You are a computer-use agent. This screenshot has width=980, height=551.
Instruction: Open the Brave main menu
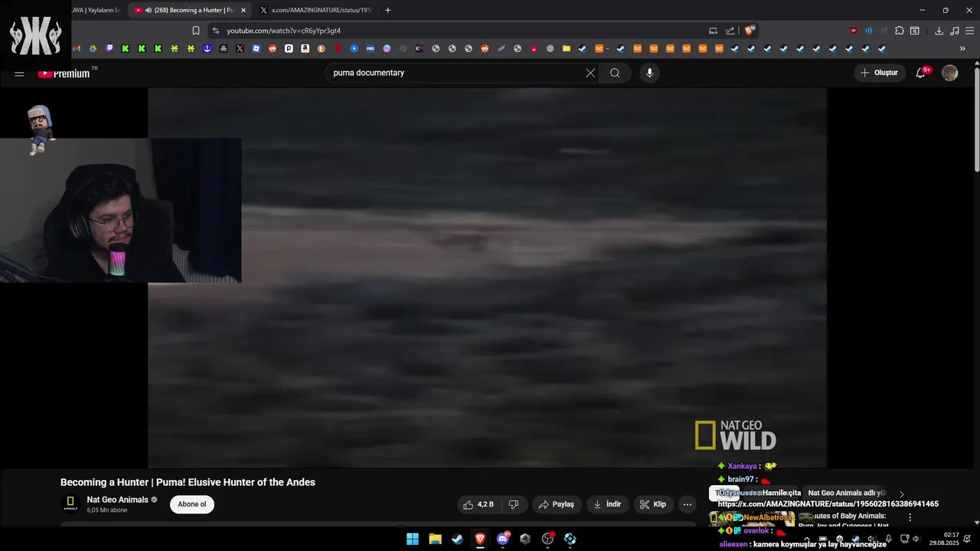(x=969, y=31)
